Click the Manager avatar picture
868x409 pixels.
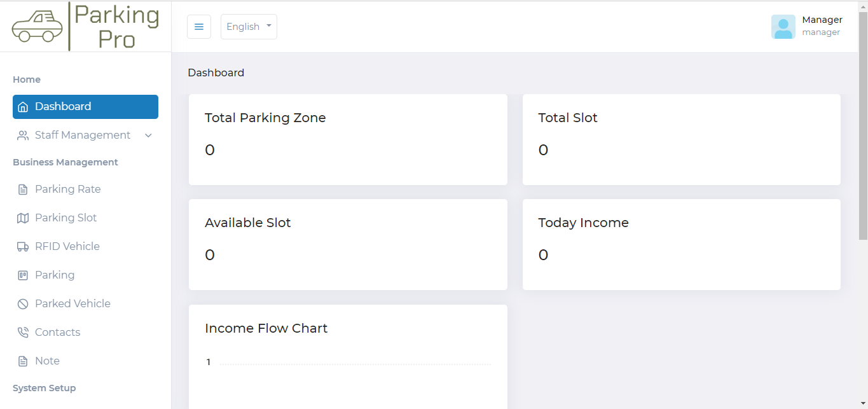click(x=783, y=27)
